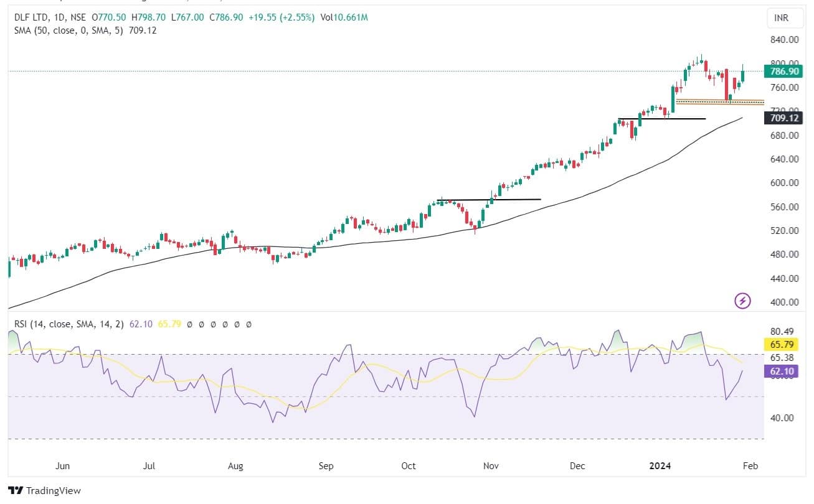Click the 2024 label on time axis
The width and height of the screenshot is (814, 504).
coord(660,466)
